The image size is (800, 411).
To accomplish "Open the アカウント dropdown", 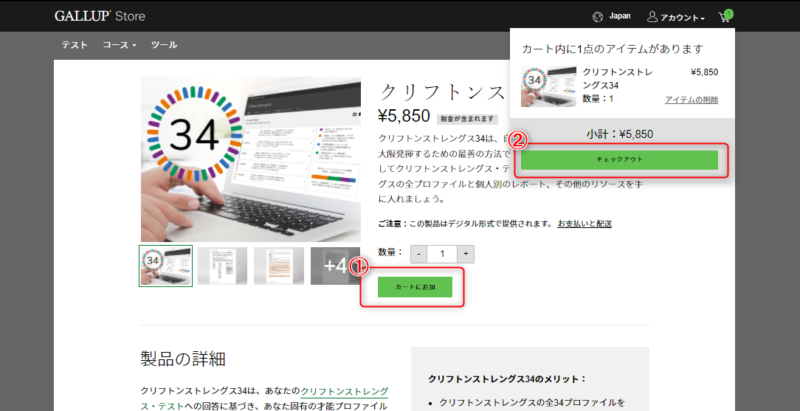I will tap(676, 17).
